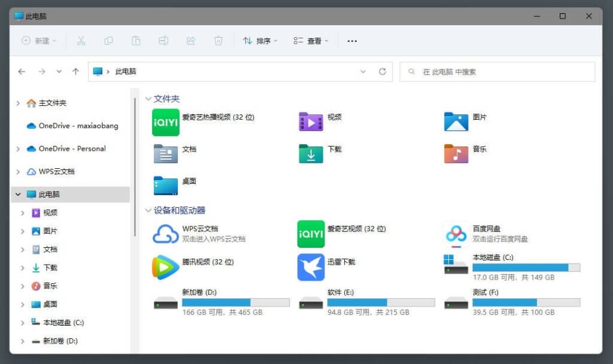
Task: Open the three-dot more options menu
Action: click(x=352, y=41)
